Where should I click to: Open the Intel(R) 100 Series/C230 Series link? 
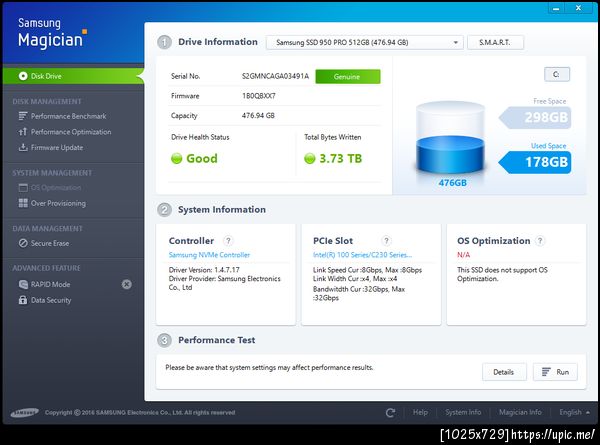tap(362, 255)
